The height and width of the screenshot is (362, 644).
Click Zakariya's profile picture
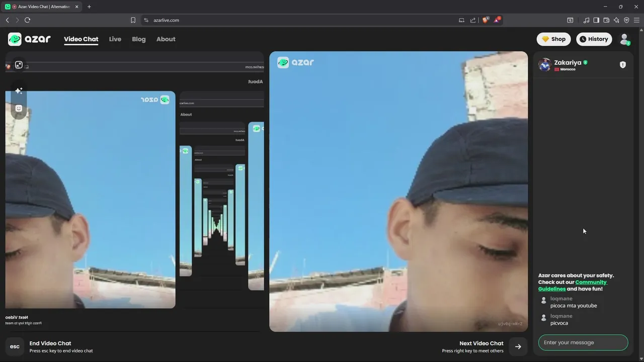point(544,65)
